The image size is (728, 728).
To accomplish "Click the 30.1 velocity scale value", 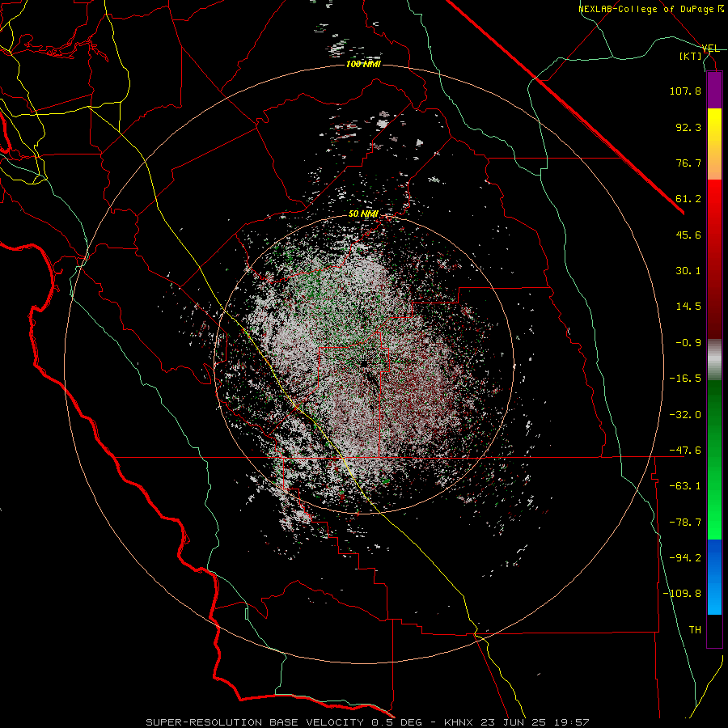I will [688, 271].
